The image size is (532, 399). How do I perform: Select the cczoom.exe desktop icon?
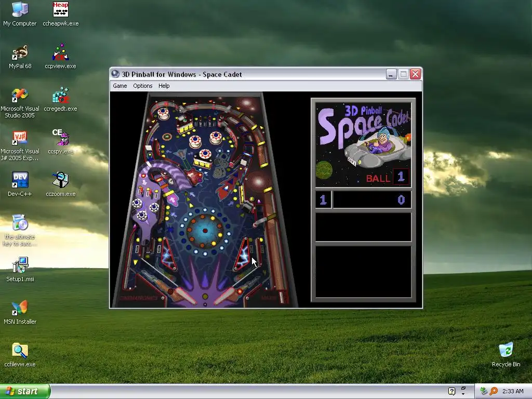click(x=60, y=184)
